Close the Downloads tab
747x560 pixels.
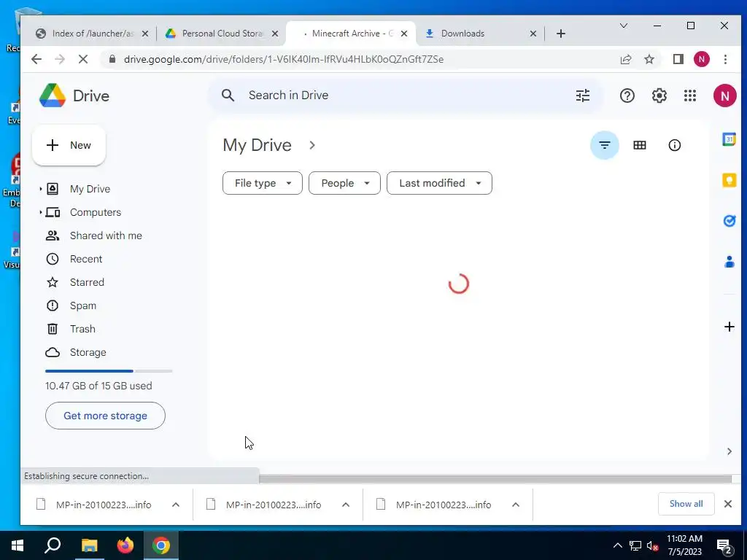click(533, 34)
